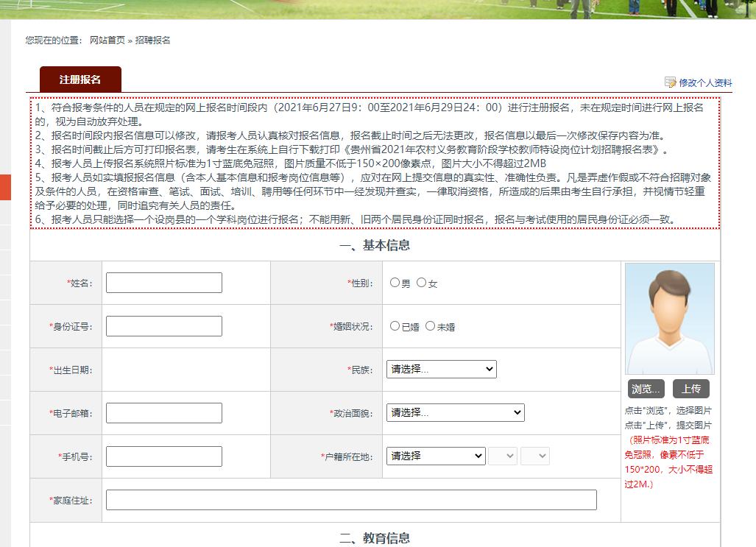The width and height of the screenshot is (756, 547).
Task: Select the 女 gender radio button
Action: pyautogui.click(x=422, y=283)
